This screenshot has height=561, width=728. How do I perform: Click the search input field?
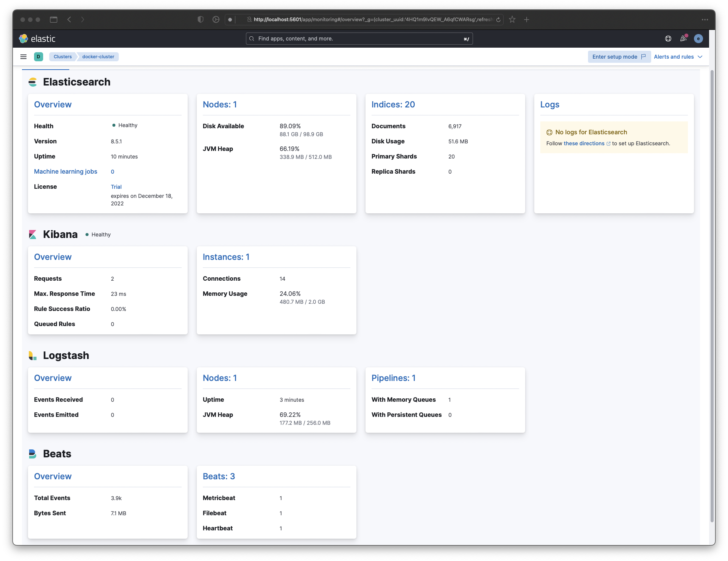coord(360,38)
